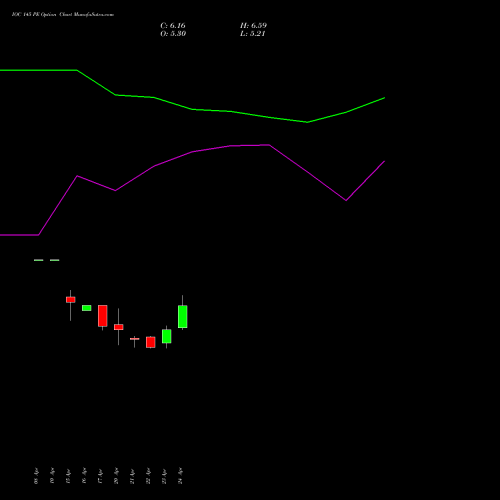Select the 23 Apr date label
Screen dimensions: 500x500
point(164,476)
